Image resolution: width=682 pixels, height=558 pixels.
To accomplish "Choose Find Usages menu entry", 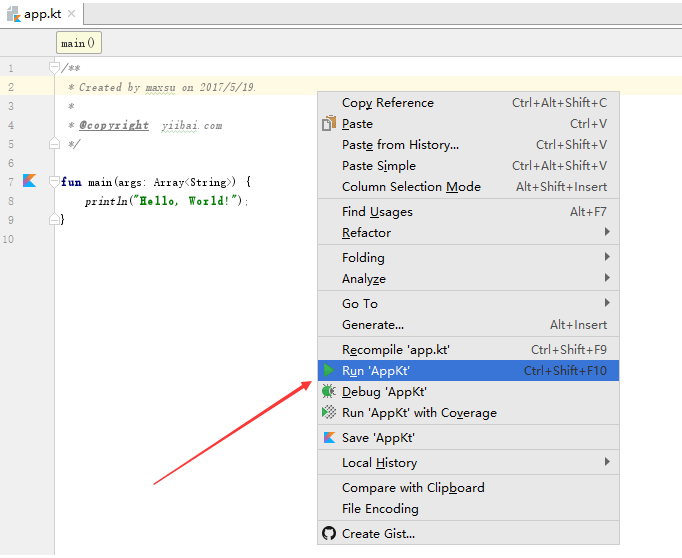I will (x=377, y=212).
